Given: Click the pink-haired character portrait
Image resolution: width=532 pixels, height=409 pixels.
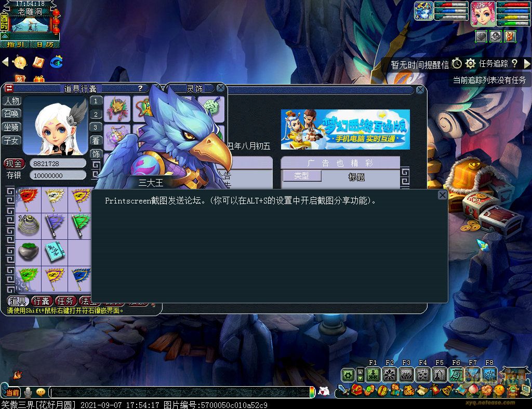Looking at the screenshot, I should 484,13.
